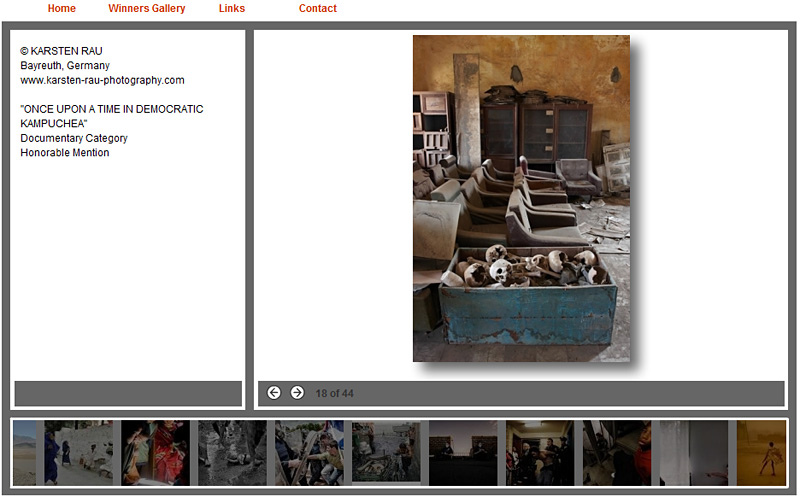
Task: Select the pale white-gray thumbnail
Action: coord(694,453)
